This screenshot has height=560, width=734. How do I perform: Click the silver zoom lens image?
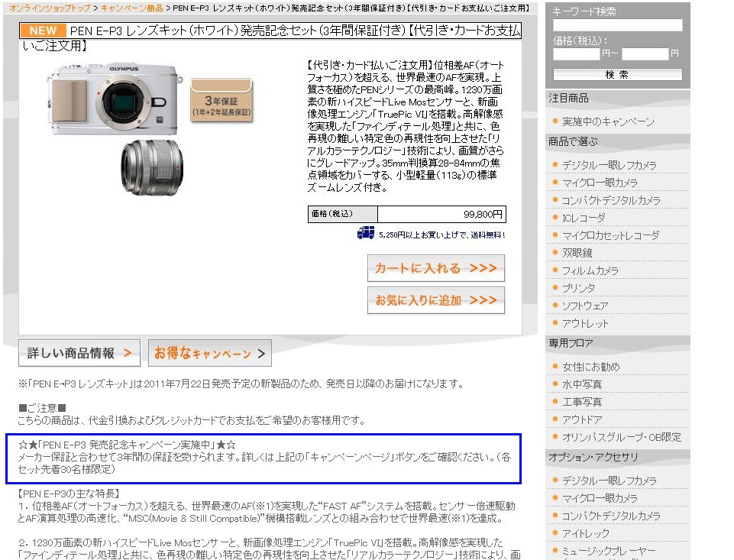click(152, 167)
